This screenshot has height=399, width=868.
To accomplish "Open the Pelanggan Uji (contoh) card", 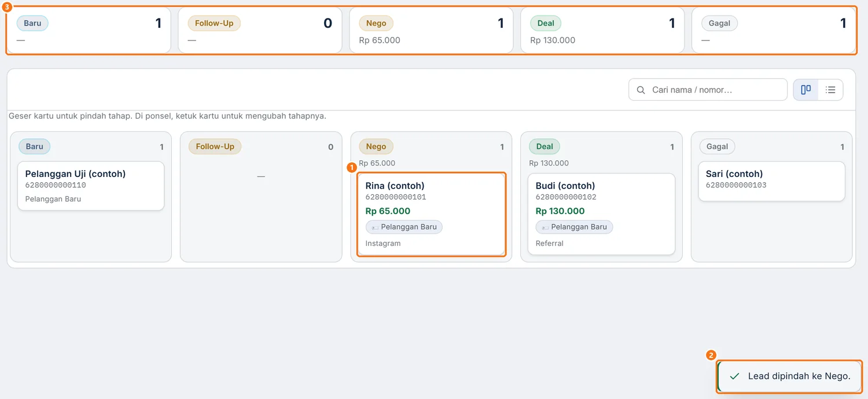I will tap(91, 186).
